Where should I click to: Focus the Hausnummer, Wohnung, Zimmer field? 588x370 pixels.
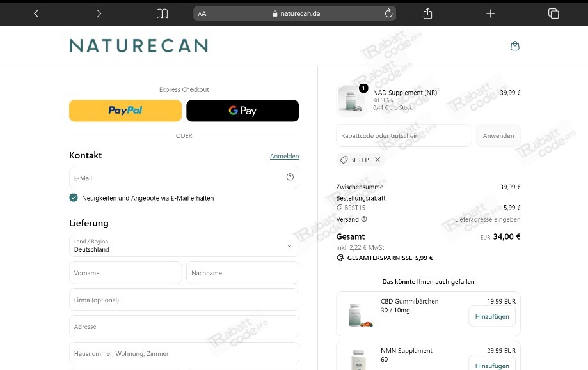[x=184, y=353]
